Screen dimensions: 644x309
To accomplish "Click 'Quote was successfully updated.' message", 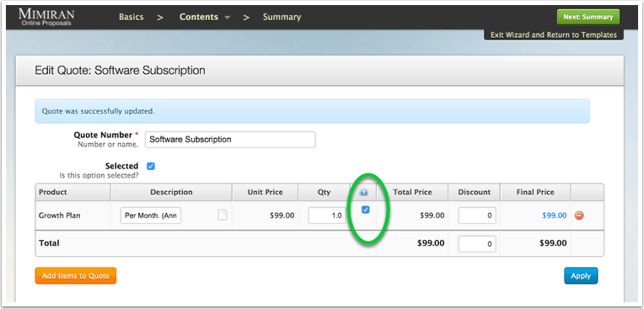I will [99, 111].
